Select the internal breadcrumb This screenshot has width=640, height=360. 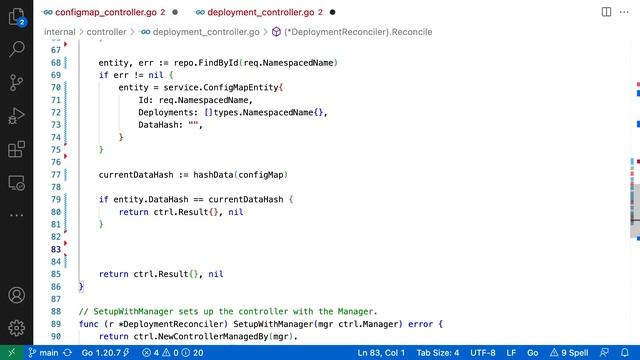click(60, 32)
